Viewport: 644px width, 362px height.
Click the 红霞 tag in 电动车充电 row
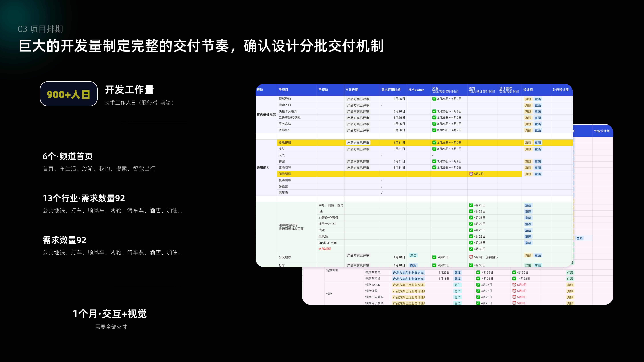tap(570, 273)
